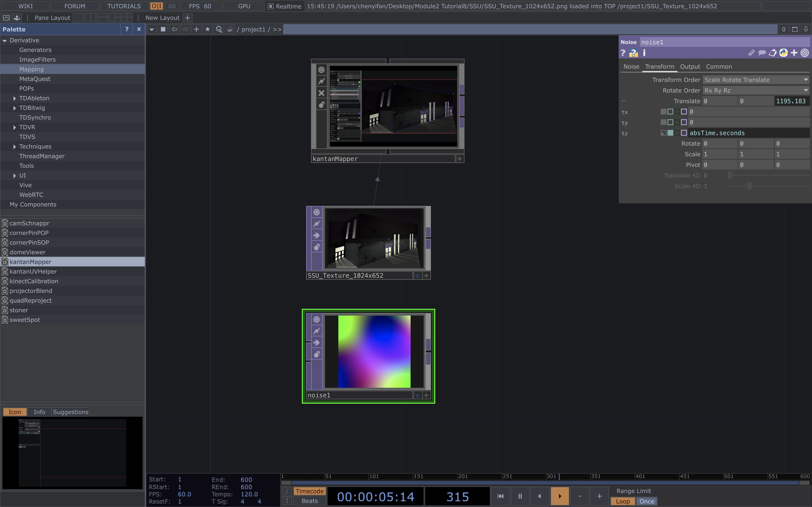The image size is (812, 507).
Task: Click the Python help icon in parameters
Action: pos(633,53)
